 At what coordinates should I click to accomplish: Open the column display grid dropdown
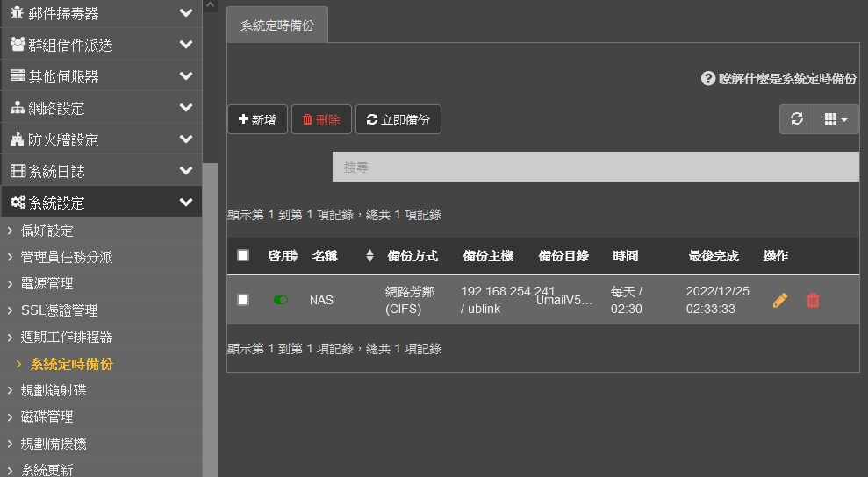836,119
